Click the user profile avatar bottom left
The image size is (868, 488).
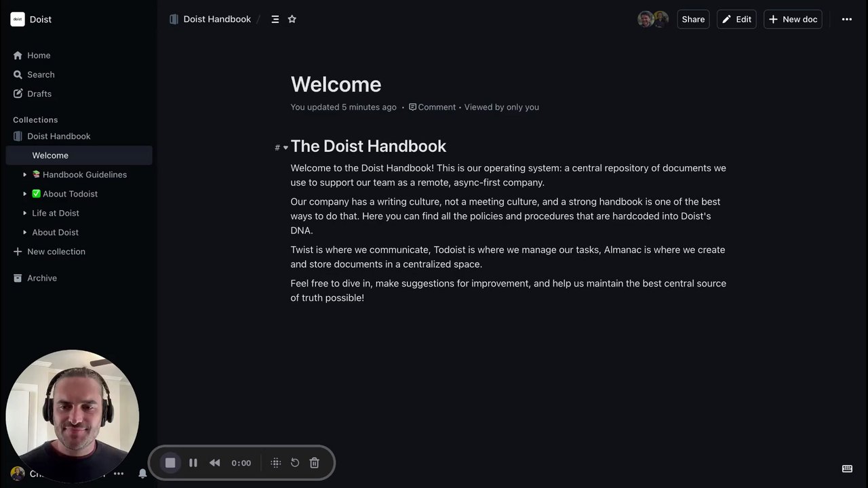[x=18, y=474]
